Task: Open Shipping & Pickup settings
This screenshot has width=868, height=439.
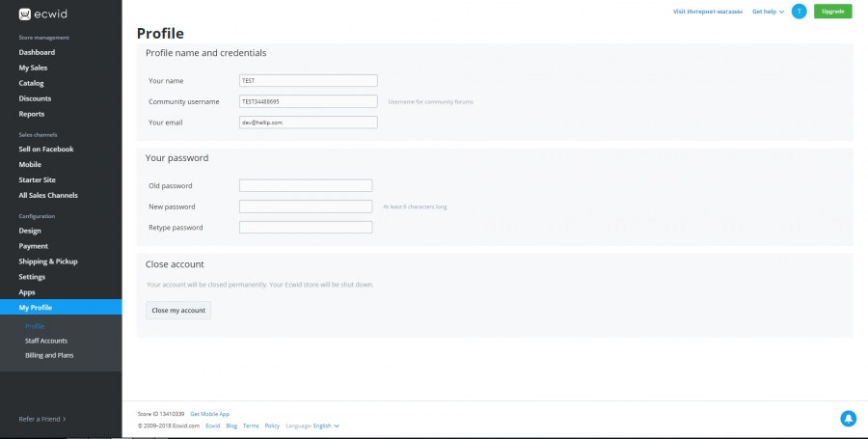Action: click(x=48, y=261)
